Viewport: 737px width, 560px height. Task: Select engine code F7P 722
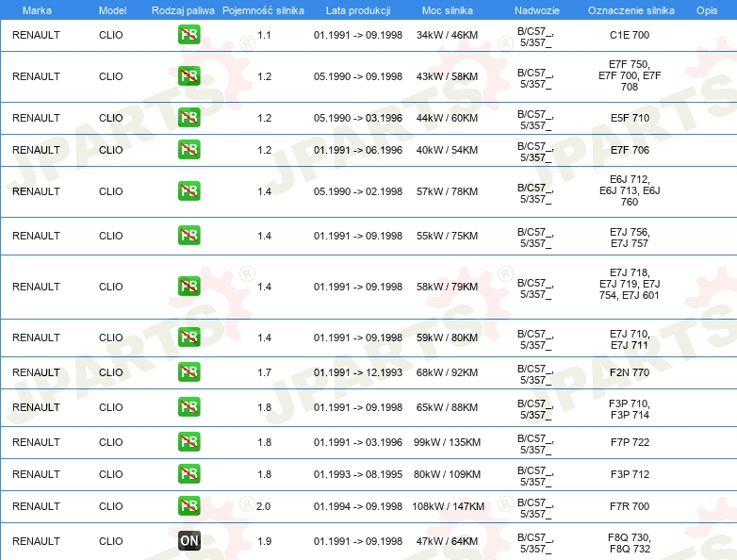tap(630, 442)
